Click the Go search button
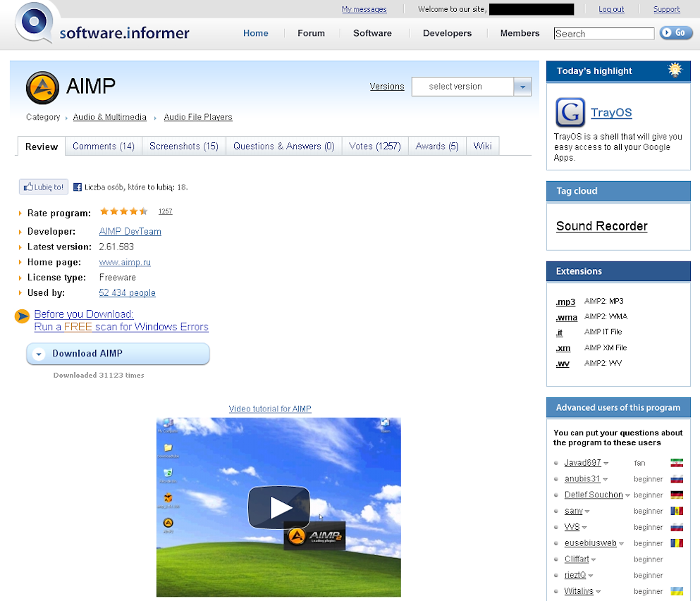 point(676,32)
